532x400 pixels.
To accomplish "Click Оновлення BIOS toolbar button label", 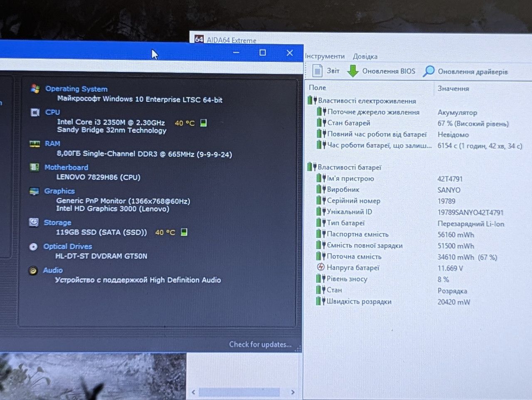I will (389, 71).
